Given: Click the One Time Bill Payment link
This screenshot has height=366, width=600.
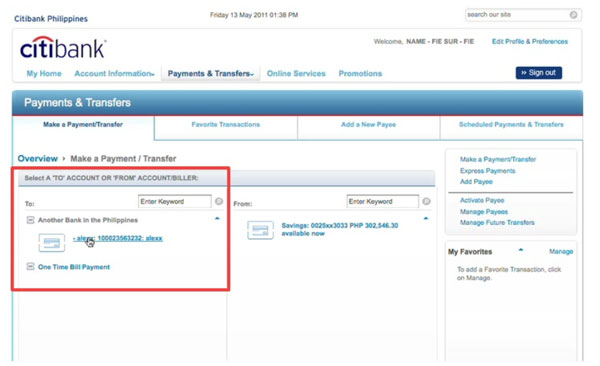Looking at the screenshot, I should (x=74, y=267).
